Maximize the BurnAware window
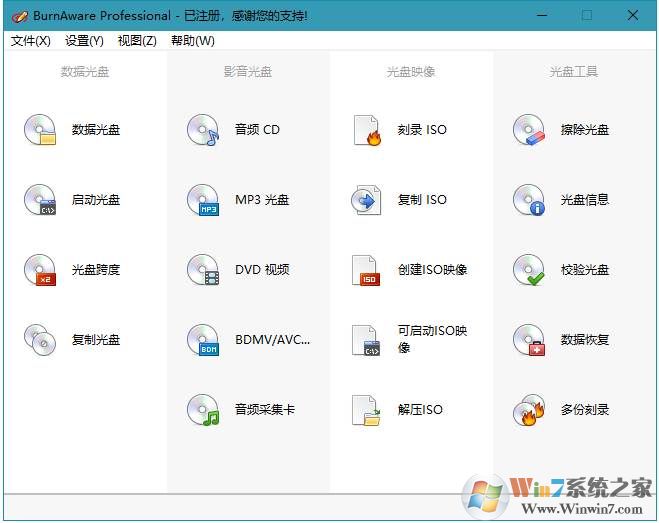The height and width of the screenshot is (523, 659). [x=587, y=16]
